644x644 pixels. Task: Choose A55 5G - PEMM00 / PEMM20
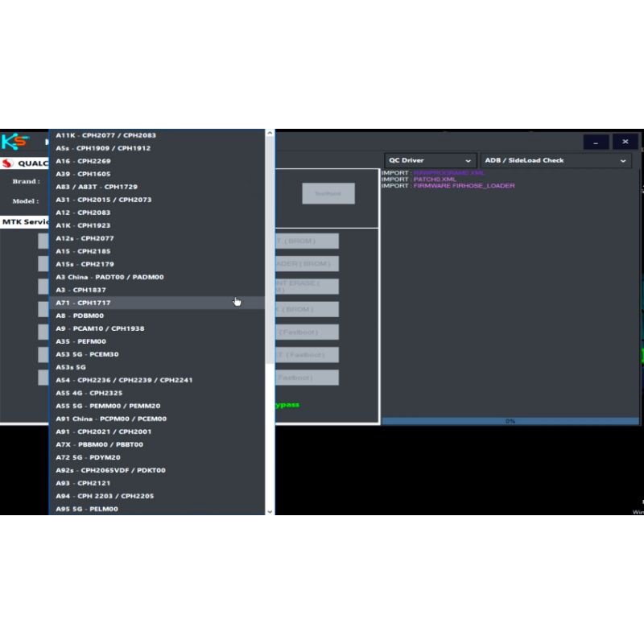click(x=157, y=406)
